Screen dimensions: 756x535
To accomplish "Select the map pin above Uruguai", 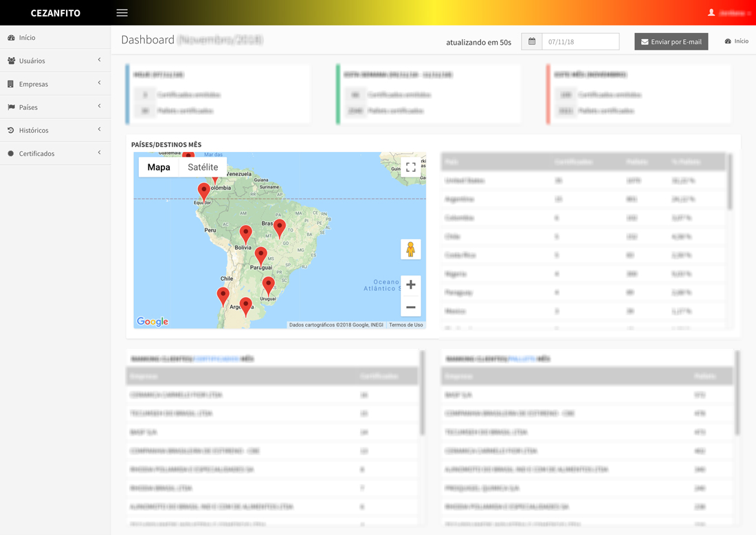I will coord(269,285).
